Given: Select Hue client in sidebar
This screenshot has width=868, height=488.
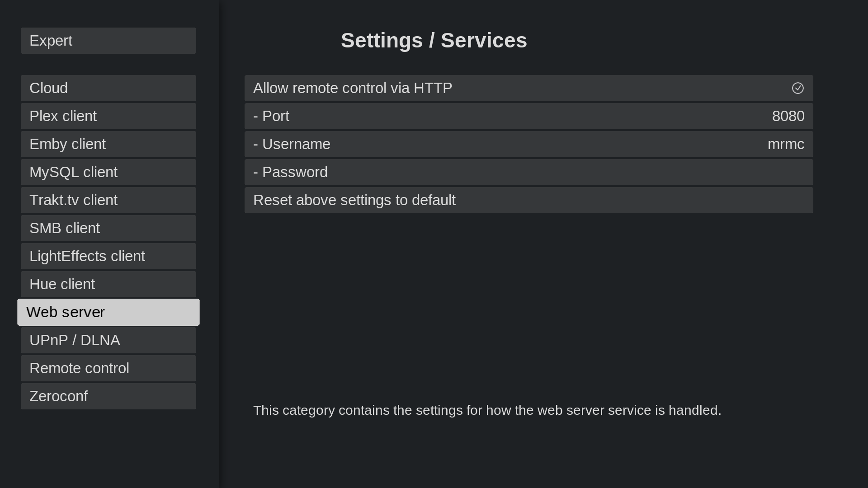Looking at the screenshot, I should [x=108, y=284].
